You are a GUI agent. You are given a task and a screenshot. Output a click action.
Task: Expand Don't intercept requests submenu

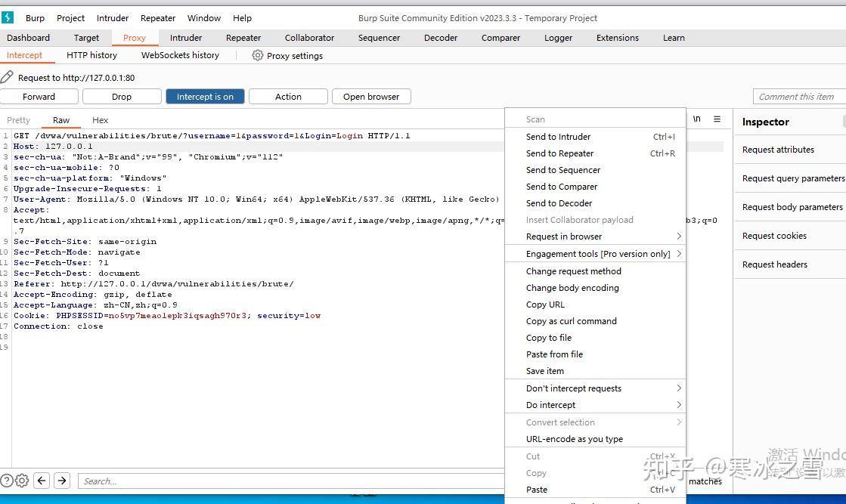pyautogui.click(x=595, y=388)
